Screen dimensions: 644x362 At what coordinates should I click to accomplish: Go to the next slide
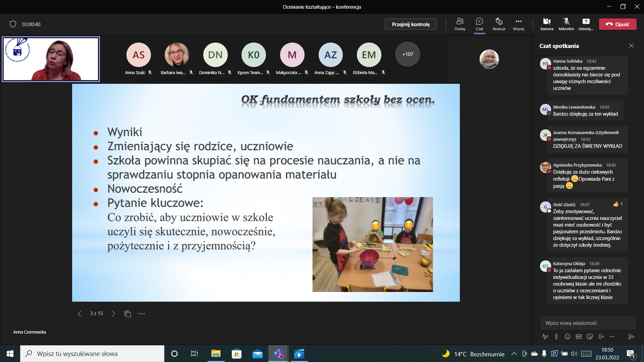113,314
